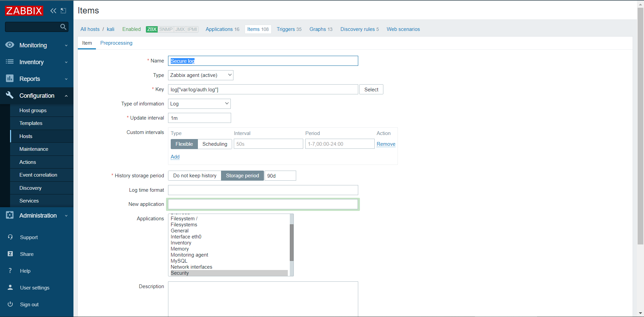Open the Type dropdown

pyautogui.click(x=201, y=75)
